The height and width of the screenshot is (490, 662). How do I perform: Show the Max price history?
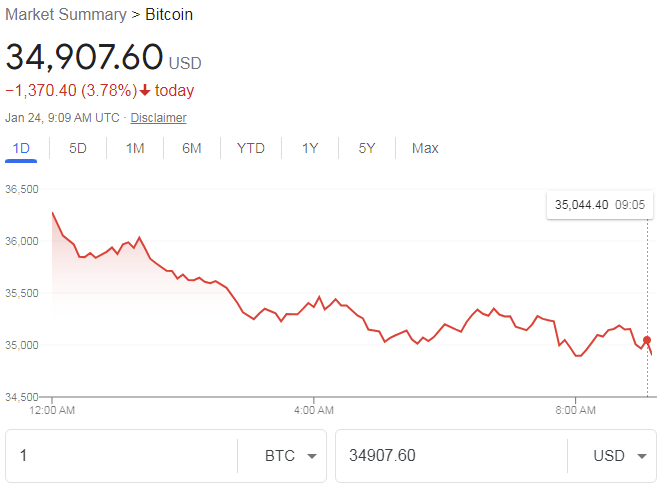(425, 148)
